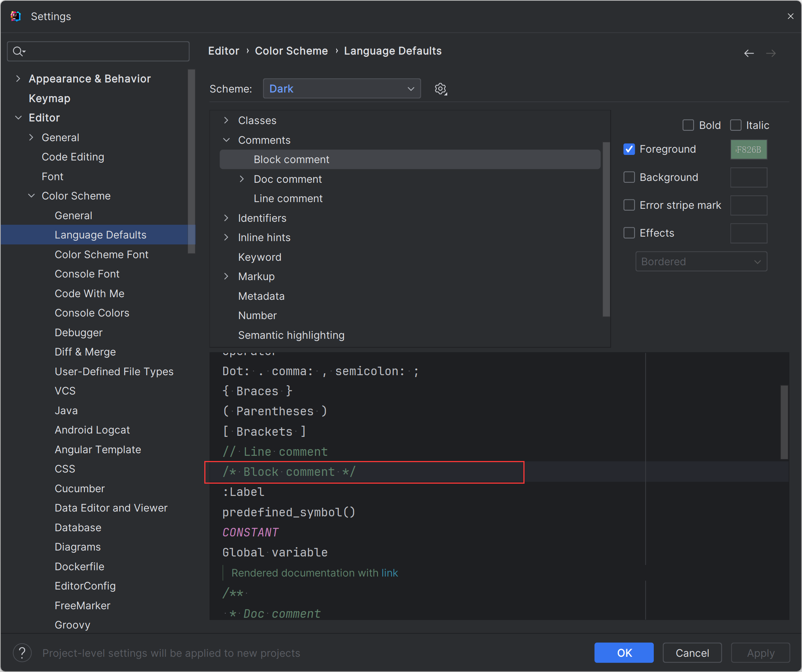Click the IntelliJ logo in title bar
Image resolution: width=802 pixels, height=672 pixels.
(16, 16)
